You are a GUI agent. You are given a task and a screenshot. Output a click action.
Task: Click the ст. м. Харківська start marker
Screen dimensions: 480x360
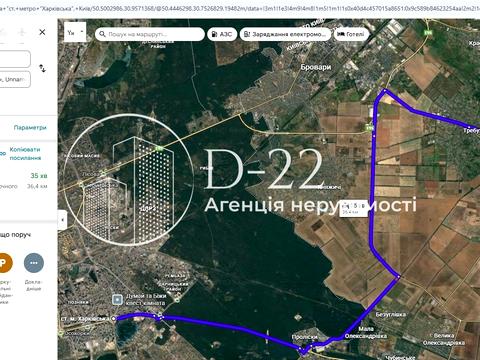tap(113, 319)
